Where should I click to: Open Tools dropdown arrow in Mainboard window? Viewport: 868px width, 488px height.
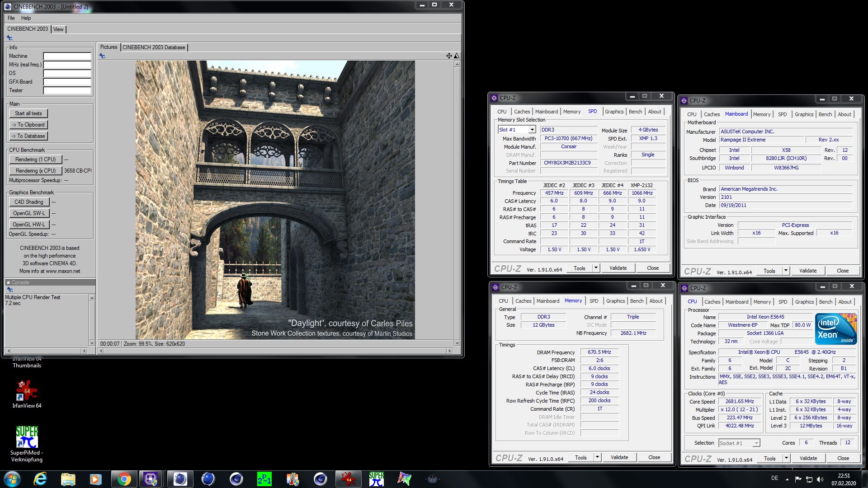pyautogui.click(x=786, y=271)
